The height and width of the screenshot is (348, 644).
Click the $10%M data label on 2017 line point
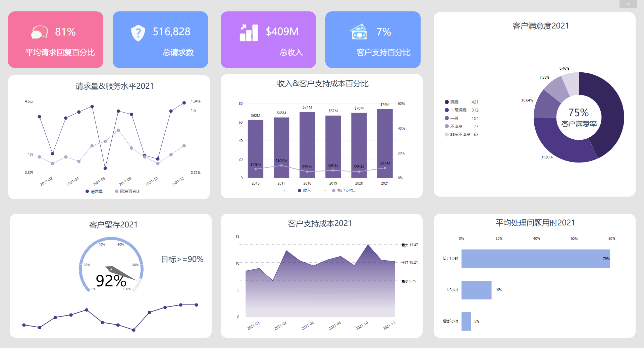(281, 161)
